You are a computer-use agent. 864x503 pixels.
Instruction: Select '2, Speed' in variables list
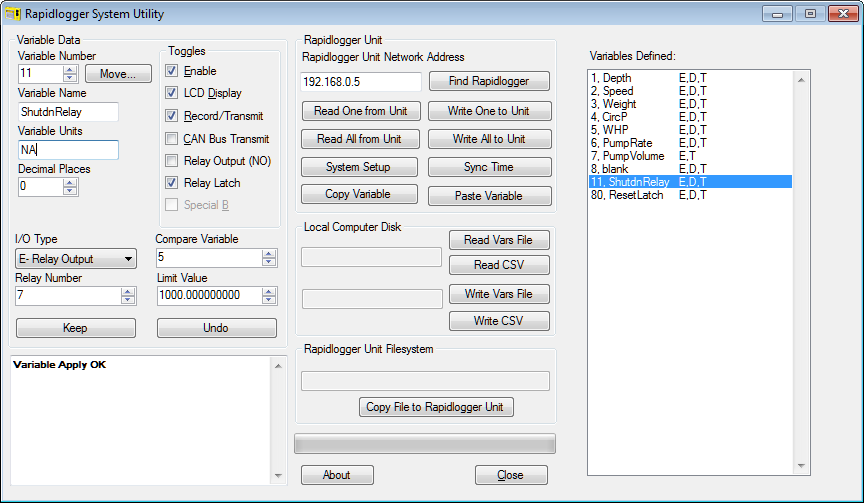[x=690, y=91]
